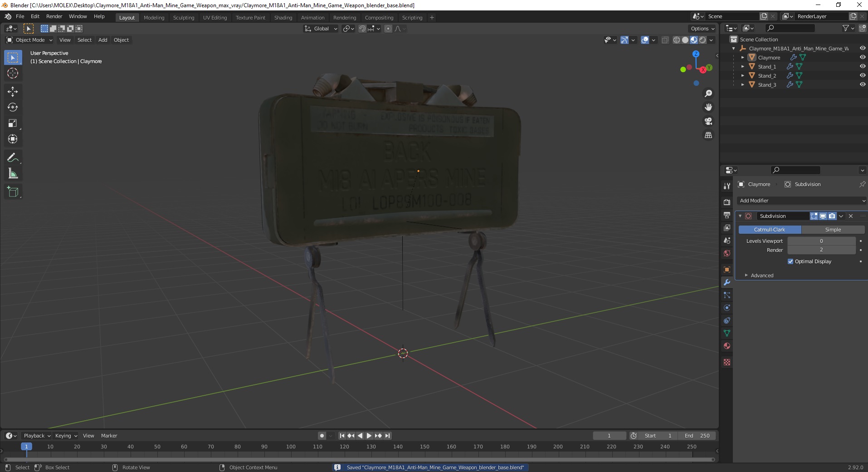Select the Measure tool
This screenshot has height=472, width=868.
point(13,173)
